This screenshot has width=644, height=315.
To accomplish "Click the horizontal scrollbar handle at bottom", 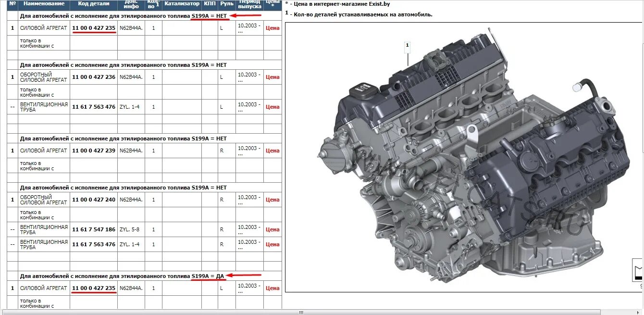I will 302,312.
